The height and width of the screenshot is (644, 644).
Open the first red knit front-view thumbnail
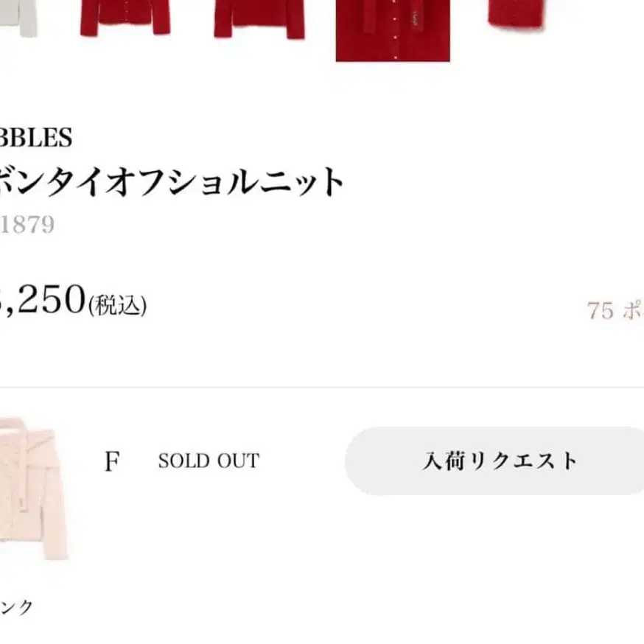pos(125,18)
